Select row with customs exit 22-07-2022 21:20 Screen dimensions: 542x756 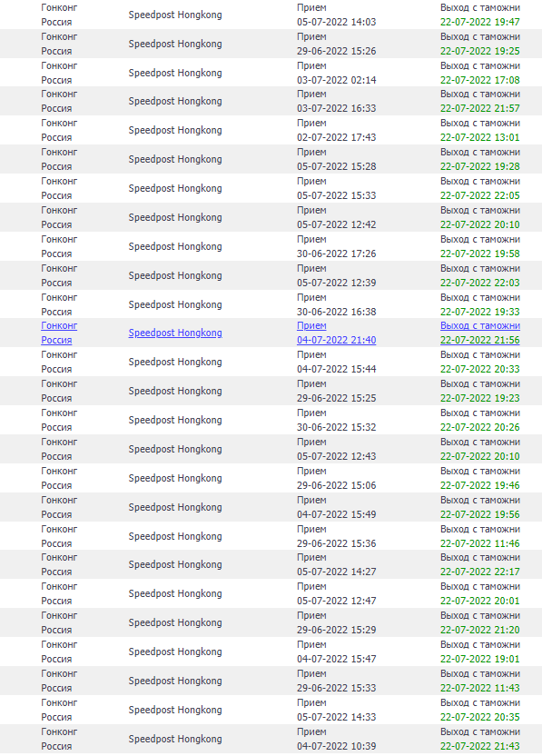click(271, 622)
